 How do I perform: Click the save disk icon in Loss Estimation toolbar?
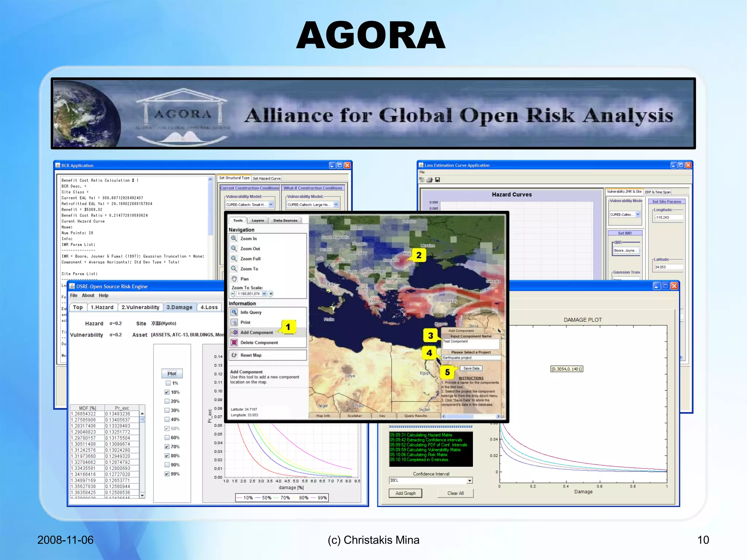coord(437,179)
